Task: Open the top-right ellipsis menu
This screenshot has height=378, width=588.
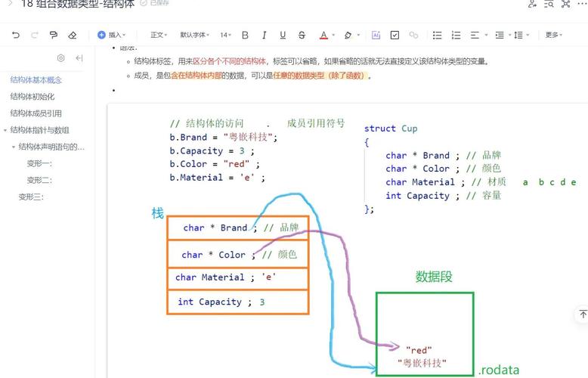Action: [x=583, y=4]
